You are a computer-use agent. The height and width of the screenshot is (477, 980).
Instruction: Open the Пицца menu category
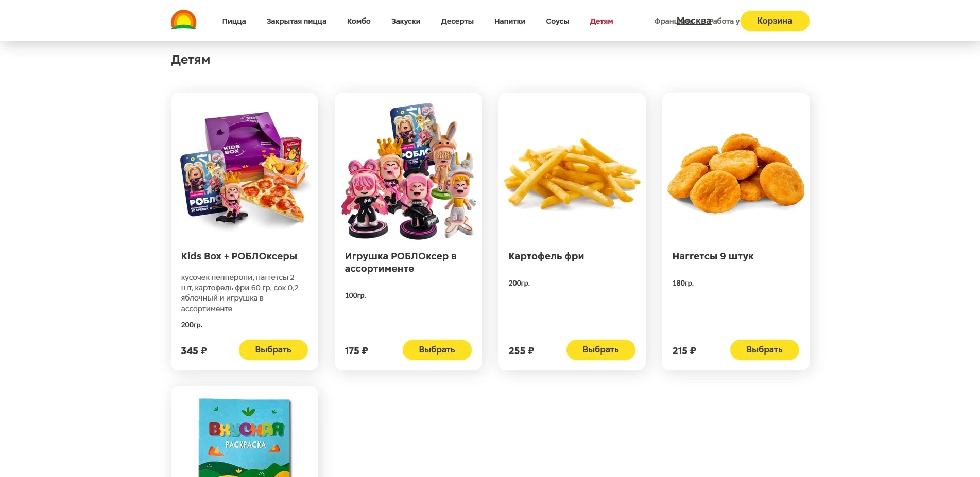click(234, 21)
